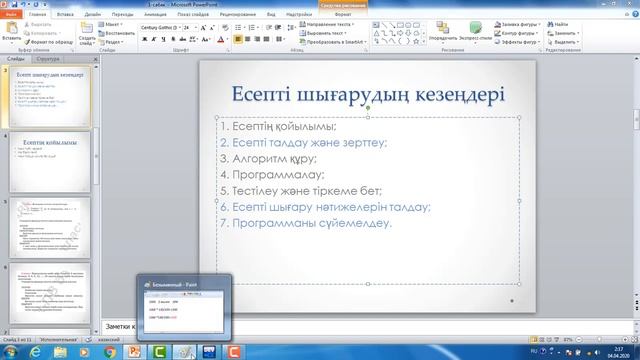
Task: Select slide 4 thumbnail Есептің қойылымы
Action: [50, 162]
